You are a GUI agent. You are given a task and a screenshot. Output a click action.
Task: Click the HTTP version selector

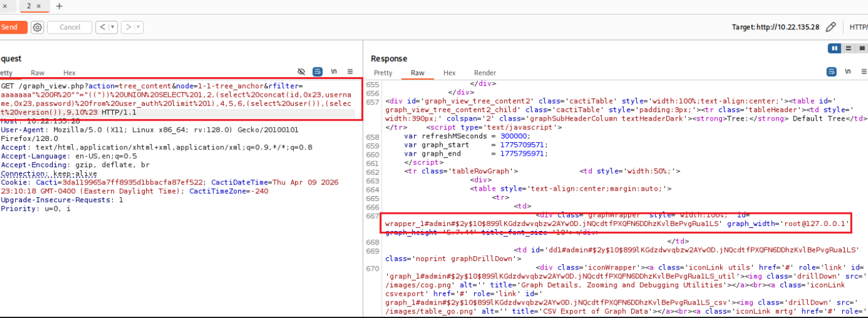[x=858, y=27]
